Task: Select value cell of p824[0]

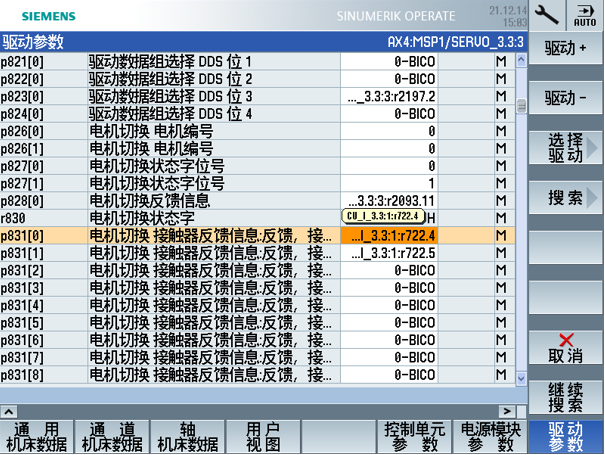Action: tap(389, 114)
